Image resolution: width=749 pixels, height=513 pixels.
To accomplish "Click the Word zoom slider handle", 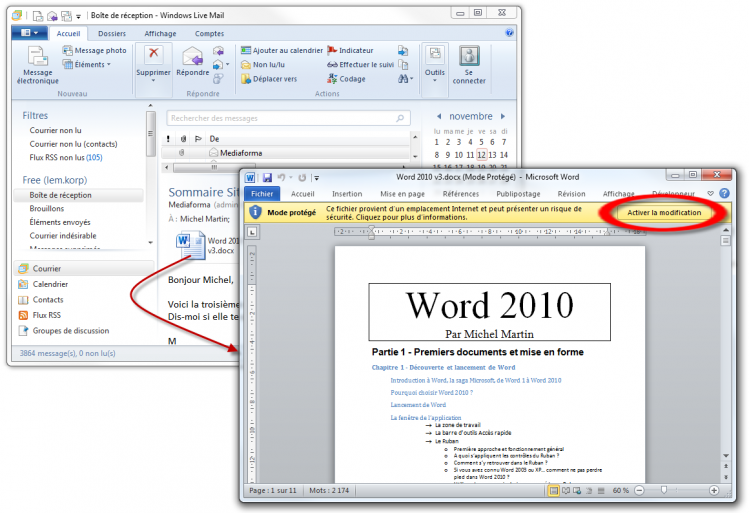I will click(x=663, y=490).
